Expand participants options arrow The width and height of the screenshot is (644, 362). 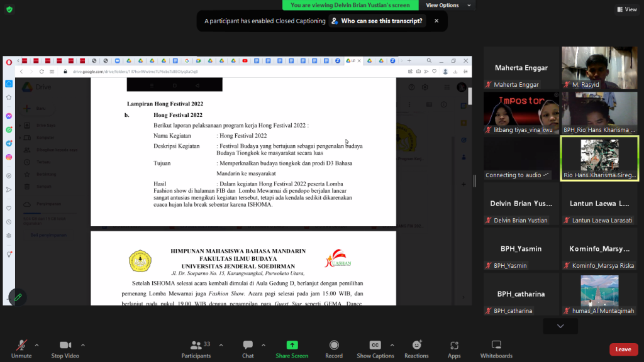(x=221, y=345)
